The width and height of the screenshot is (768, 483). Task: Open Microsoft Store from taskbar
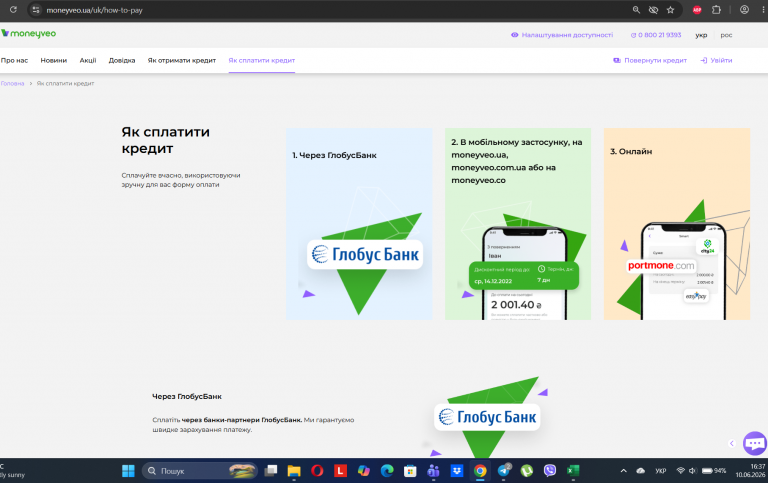pos(410,471)
